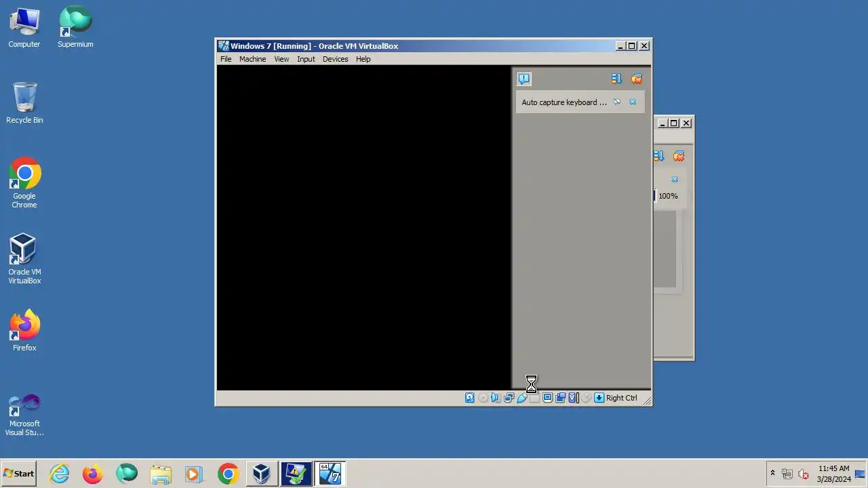Open the Start menu
The width and height of the screenshot is (868, 488).
pos(18,474)
